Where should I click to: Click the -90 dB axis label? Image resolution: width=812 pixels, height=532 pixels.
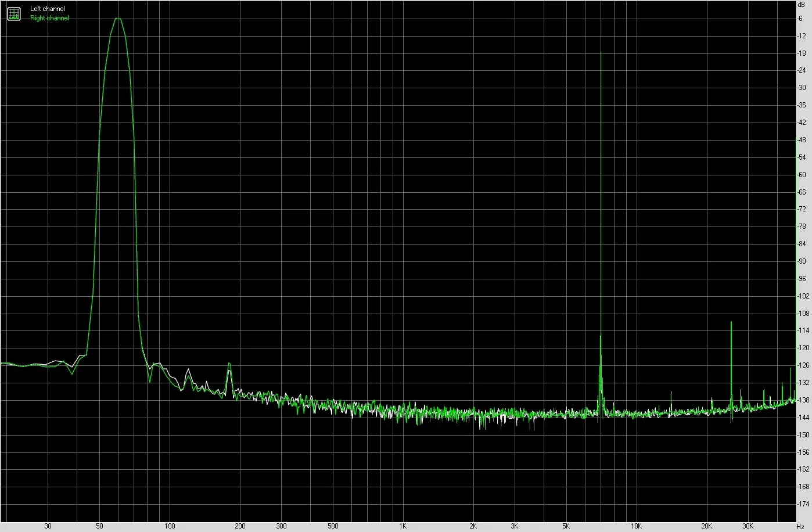click(x=802, y=261)
